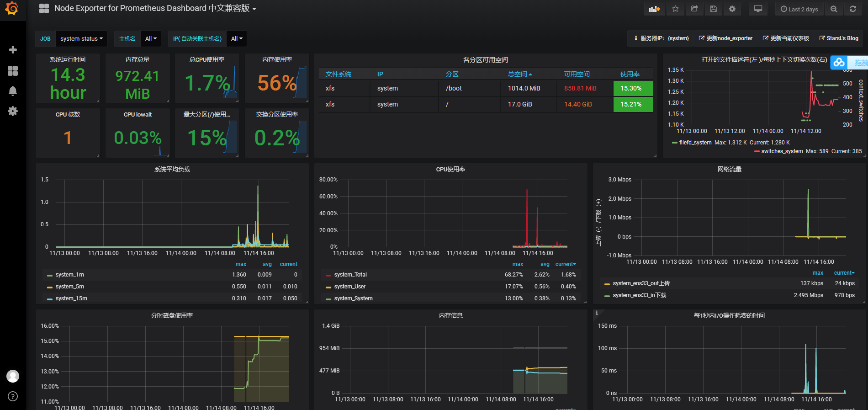Screen dimensions: 868x410
Task: Open the Dashboards grid icon in sidebar
Action: pos(13,70)
